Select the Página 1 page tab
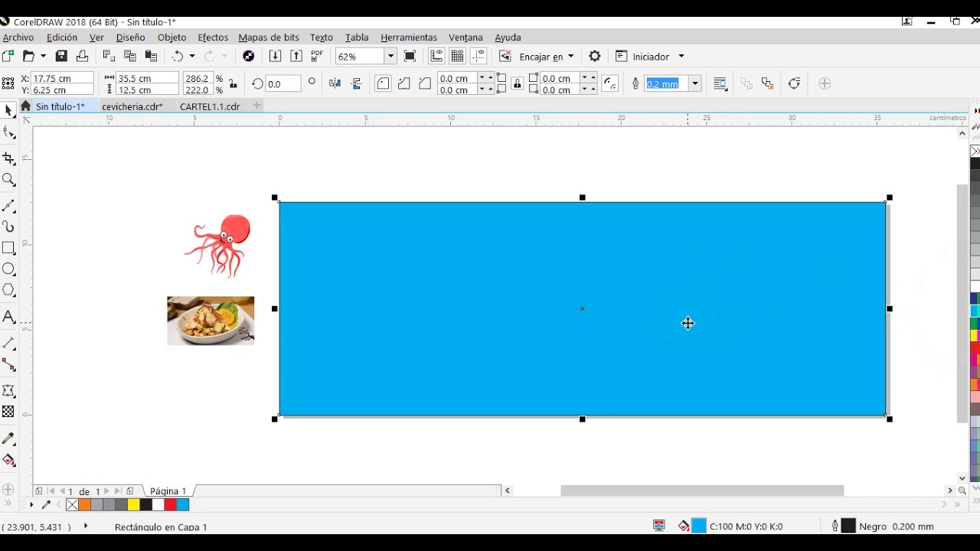The width and height of the screenshot is (980, 551). pos(168,491)
